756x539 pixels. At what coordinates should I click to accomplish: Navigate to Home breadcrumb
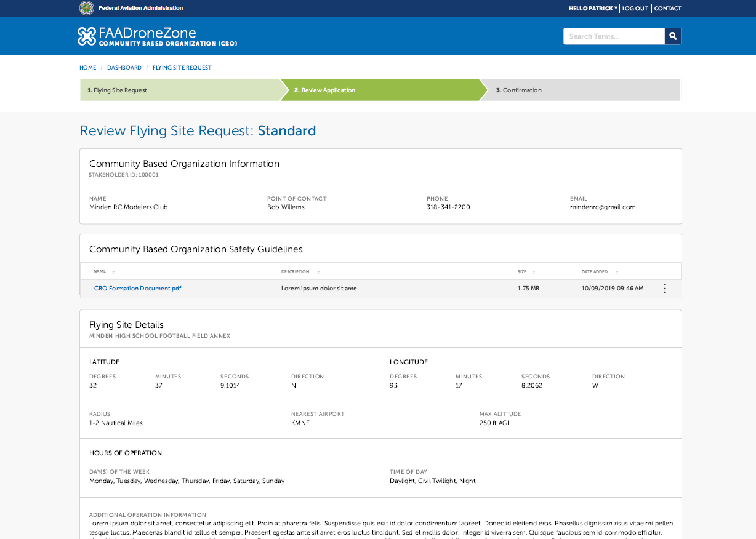click(87, 68)
